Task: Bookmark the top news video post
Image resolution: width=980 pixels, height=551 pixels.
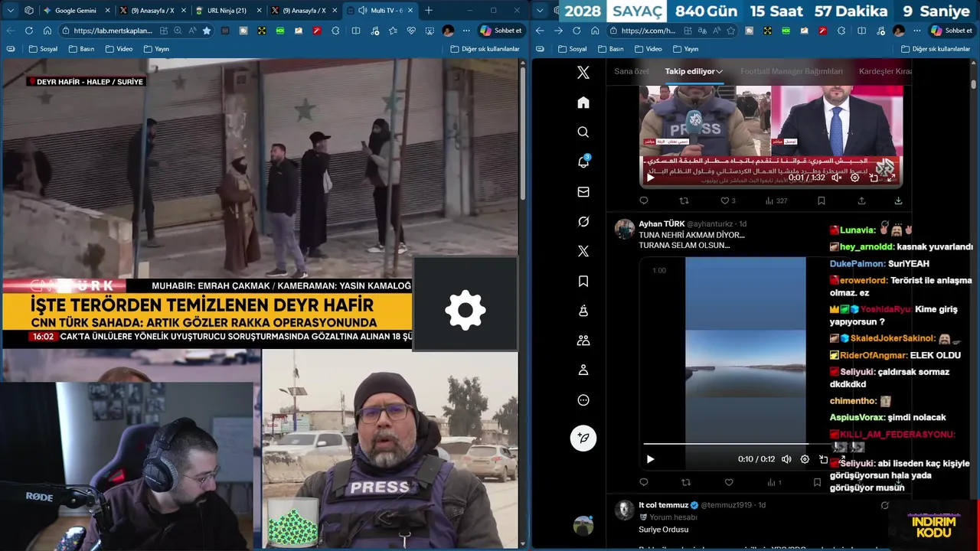Action: click(x=821, y=201)
